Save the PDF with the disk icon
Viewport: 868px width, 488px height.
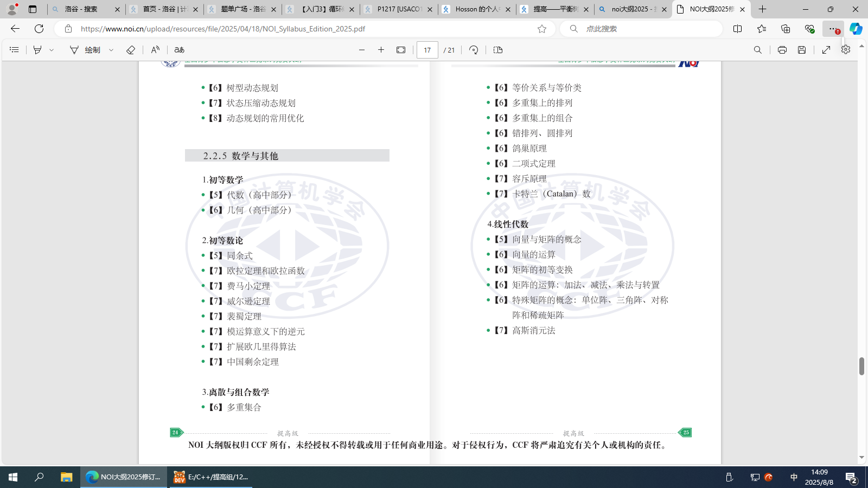[802, 50]
